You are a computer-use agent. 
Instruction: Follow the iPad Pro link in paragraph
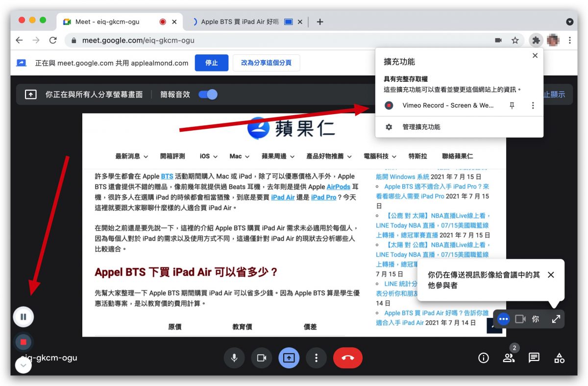coord(324,197)
